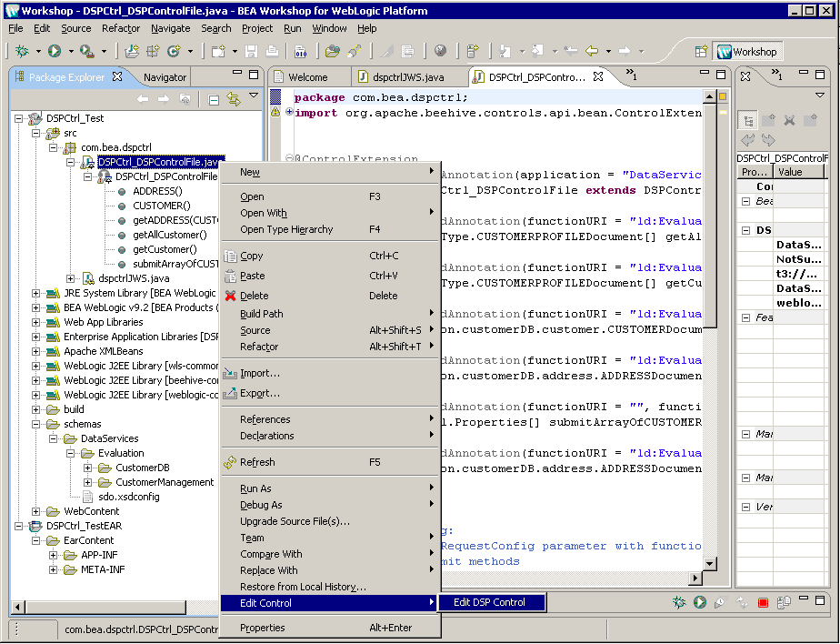Click the Workshop perspective button
The image size is (840, 644).
tap(747, 52)
